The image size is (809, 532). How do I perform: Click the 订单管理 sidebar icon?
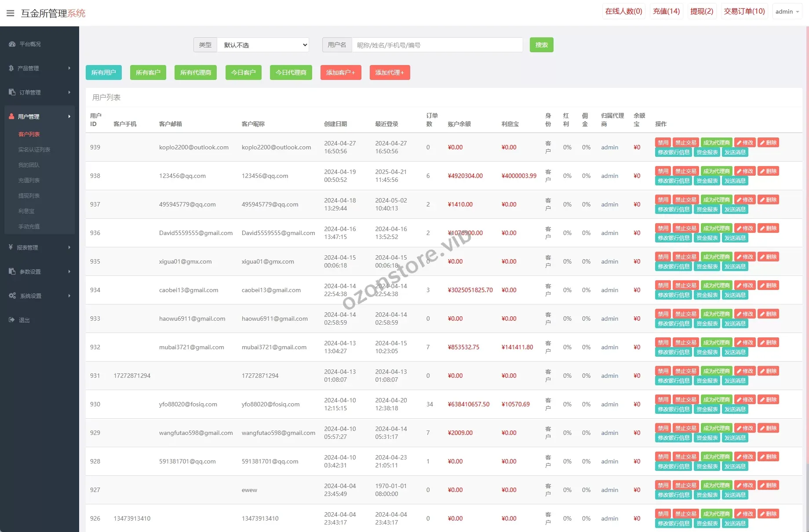[x=12, y=92]
